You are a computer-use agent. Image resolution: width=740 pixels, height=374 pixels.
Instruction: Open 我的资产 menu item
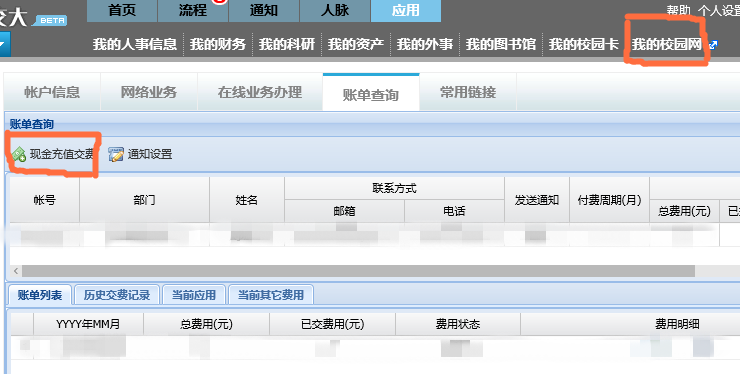(355, 44)
